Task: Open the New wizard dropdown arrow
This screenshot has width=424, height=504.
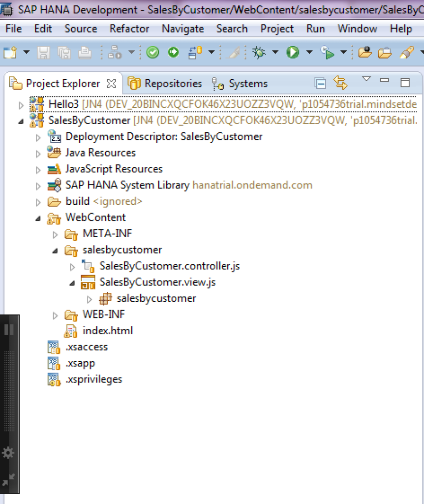Action: 27,52
